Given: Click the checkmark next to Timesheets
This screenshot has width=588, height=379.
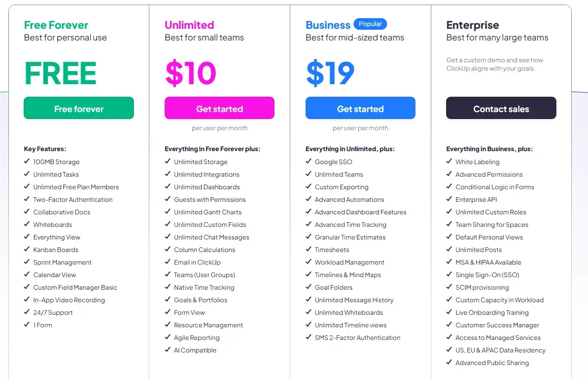Looking at the screenshot, I should tap(308, 250).
